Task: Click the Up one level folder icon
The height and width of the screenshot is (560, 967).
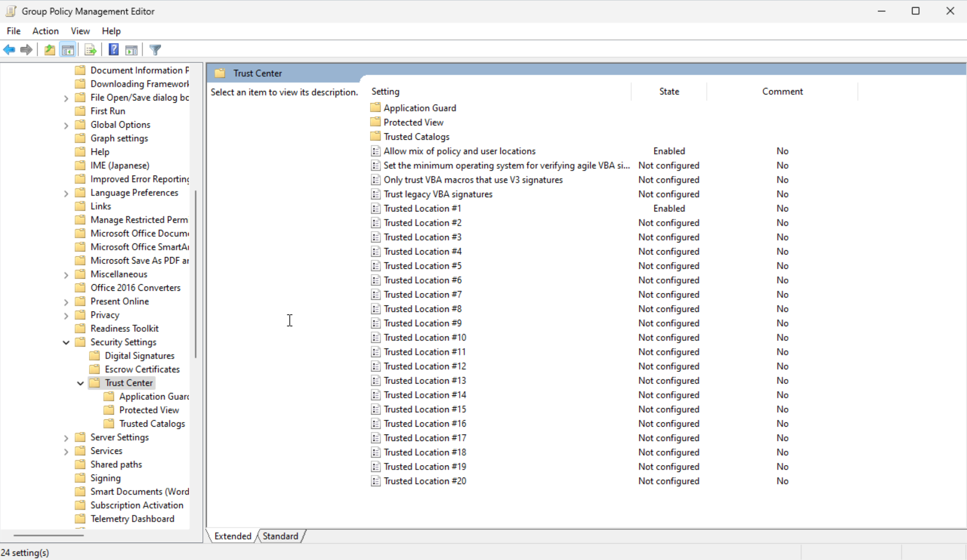Action: coord(50,50)
